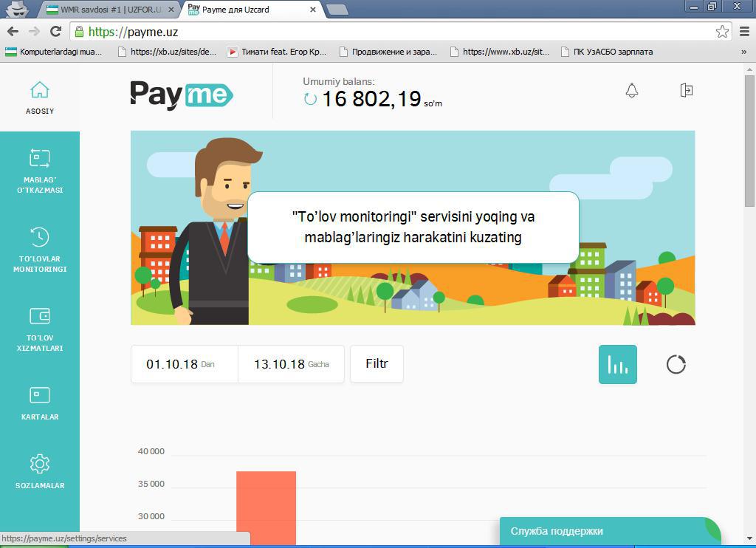Open the Asosiy home icon
The image size is (756, 548).
(x=40, y=90)
